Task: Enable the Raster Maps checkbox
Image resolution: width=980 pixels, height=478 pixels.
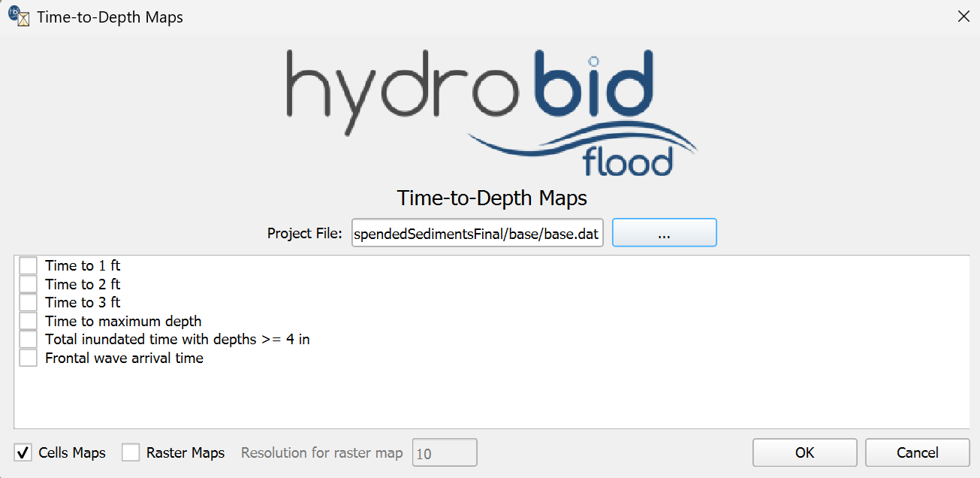Action: point(131,452)
